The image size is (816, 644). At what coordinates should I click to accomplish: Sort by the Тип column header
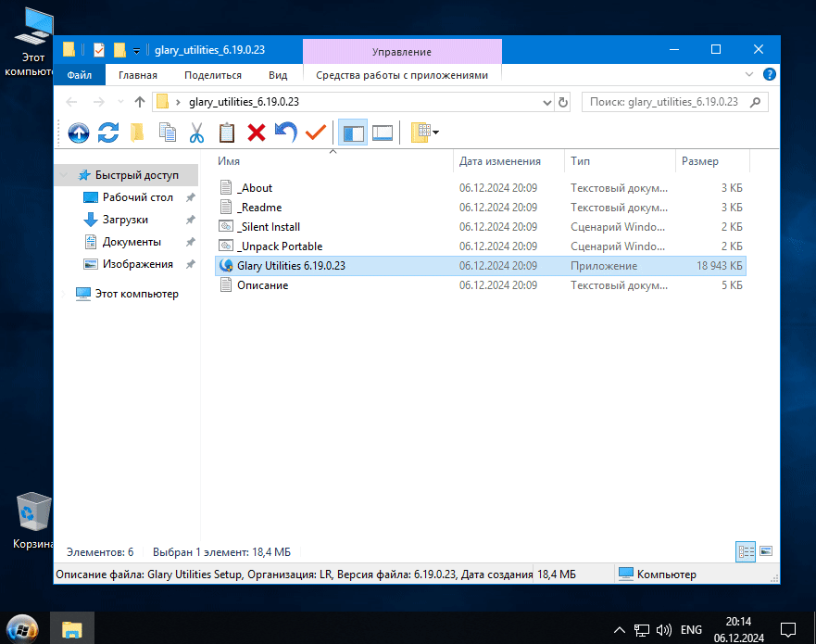point(620,161)
